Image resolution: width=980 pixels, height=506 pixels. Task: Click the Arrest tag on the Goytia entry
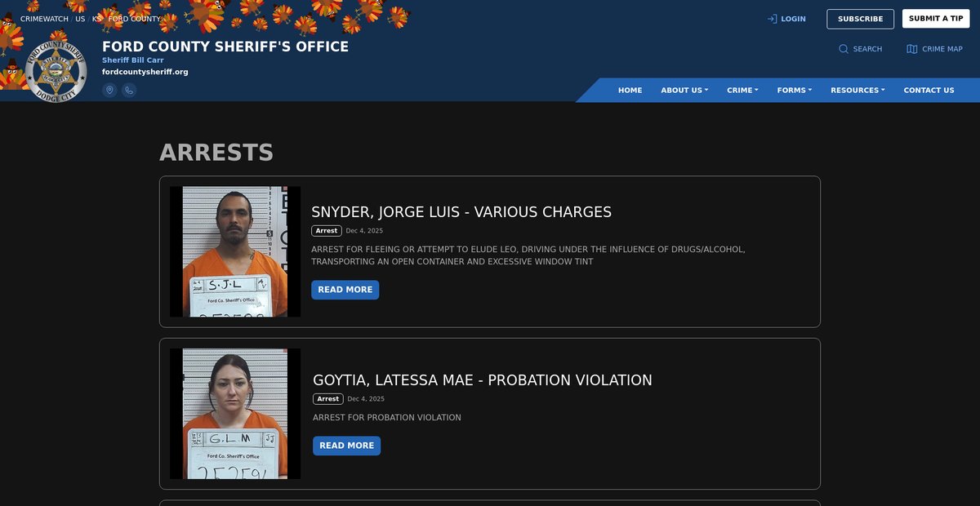point(328,399)
